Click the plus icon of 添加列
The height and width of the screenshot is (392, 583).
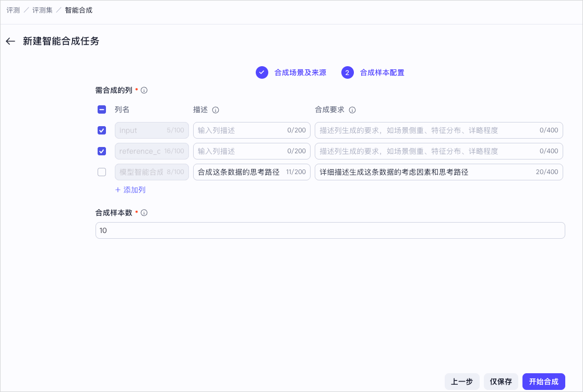(x=118, y=190)
